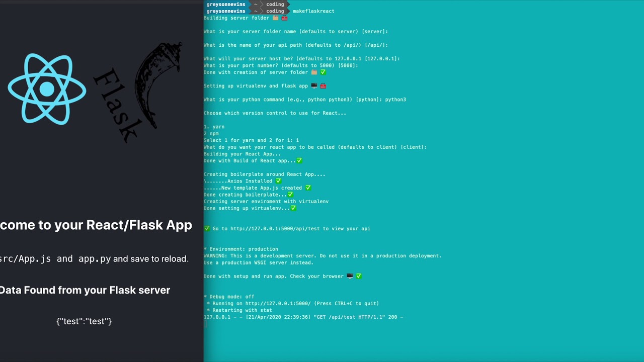Click the '* Environment: production' line
This screenshot has height=362, width=644.
(241, 249)
